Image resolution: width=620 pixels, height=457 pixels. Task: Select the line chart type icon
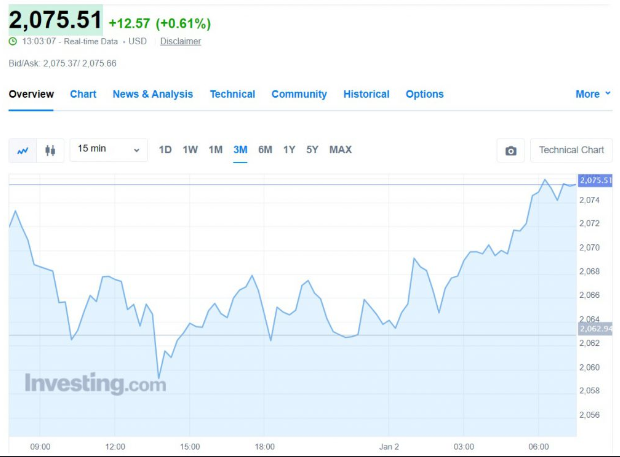tap(23, 150)
